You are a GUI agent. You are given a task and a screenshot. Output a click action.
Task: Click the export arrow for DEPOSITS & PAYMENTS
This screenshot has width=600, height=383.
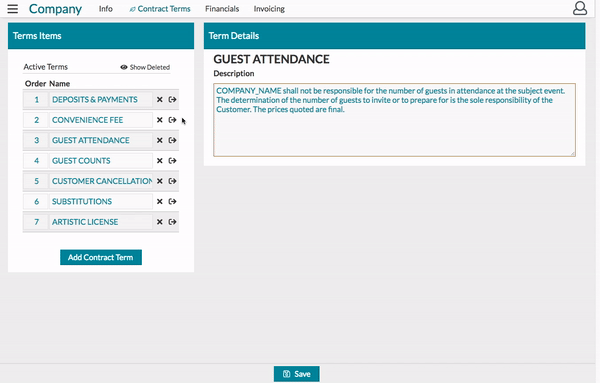(x=173, y=99)
